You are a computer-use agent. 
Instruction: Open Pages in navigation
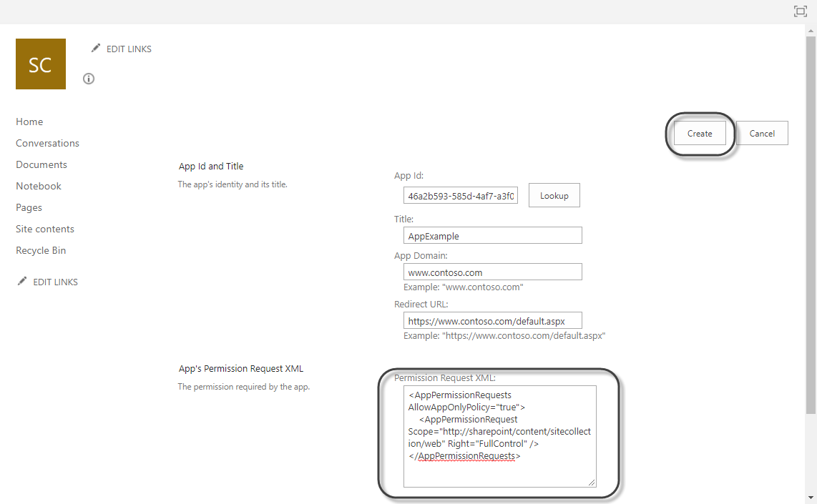click(x=29, y=208)
